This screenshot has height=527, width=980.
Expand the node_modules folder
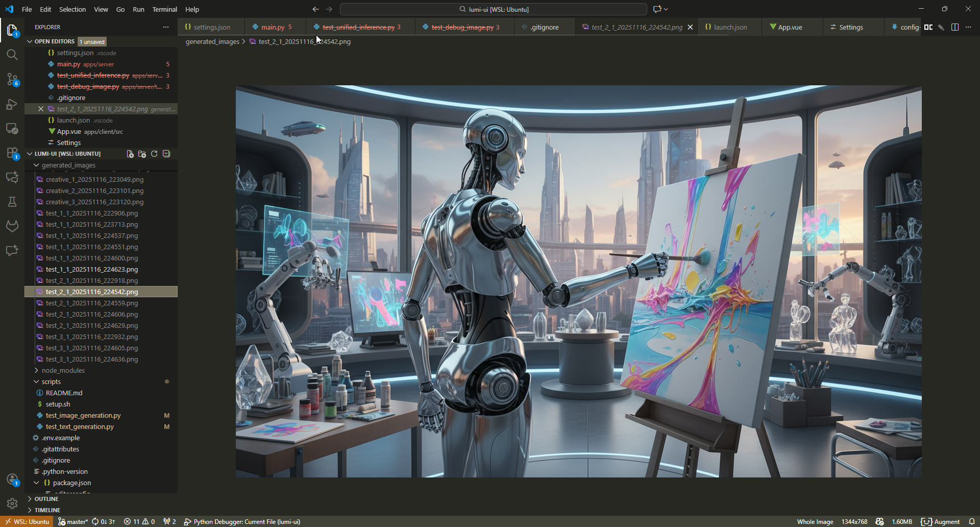36,370
